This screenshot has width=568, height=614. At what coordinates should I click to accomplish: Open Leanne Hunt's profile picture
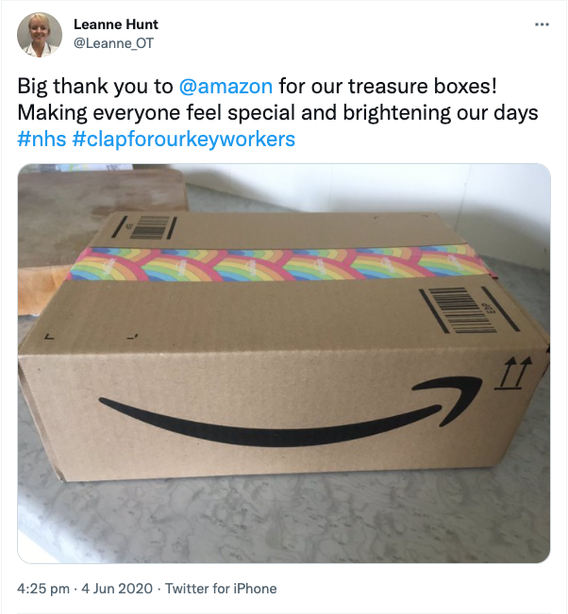pyautogui.click(x=39, y=34)
